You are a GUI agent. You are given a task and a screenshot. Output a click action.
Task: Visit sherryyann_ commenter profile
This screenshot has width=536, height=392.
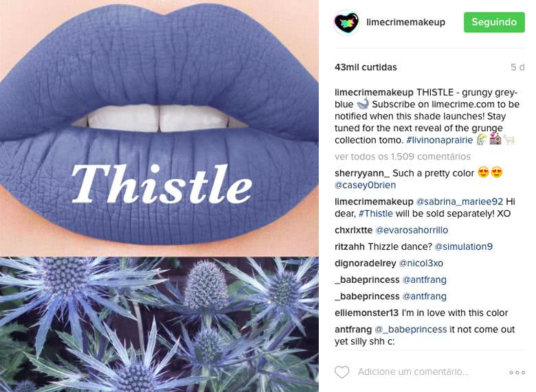pos(362,173)
